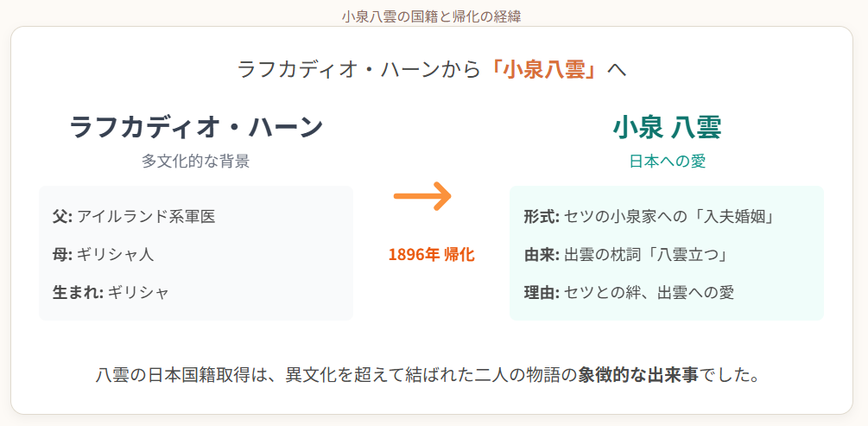This screenshot has width=868, height=426.
Task: Click the teal 日本への愛 subtitle
Action: tap(666, 161)
